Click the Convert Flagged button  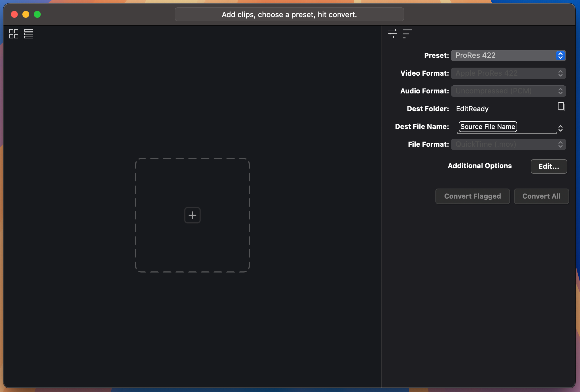coord(472,196)
